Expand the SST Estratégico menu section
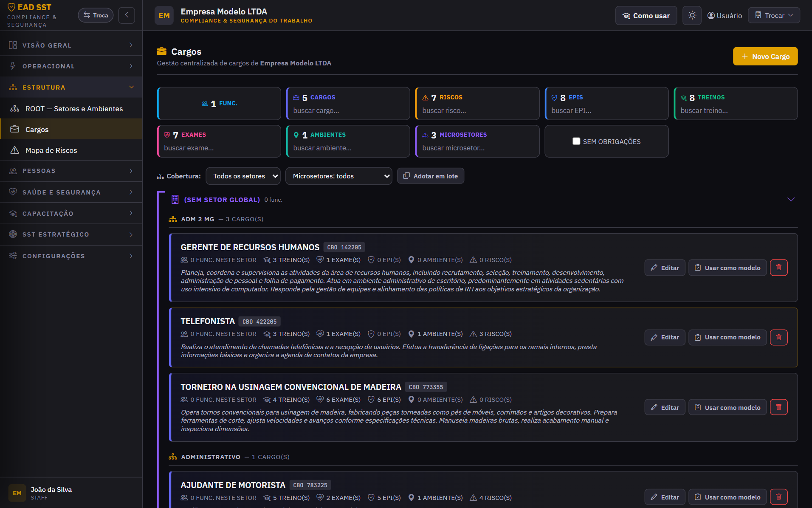 [x=71, y=234]
